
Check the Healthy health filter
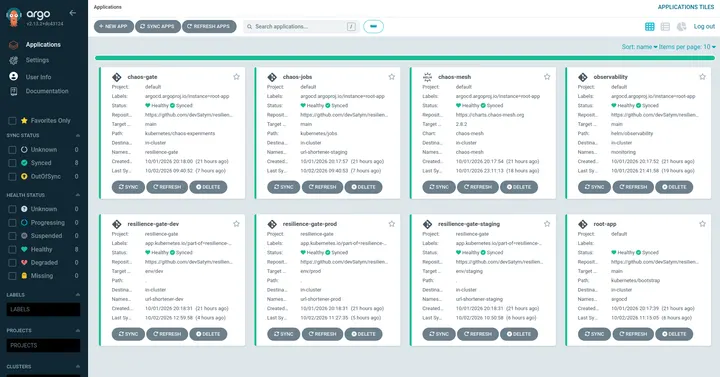(x=12, y=249)
